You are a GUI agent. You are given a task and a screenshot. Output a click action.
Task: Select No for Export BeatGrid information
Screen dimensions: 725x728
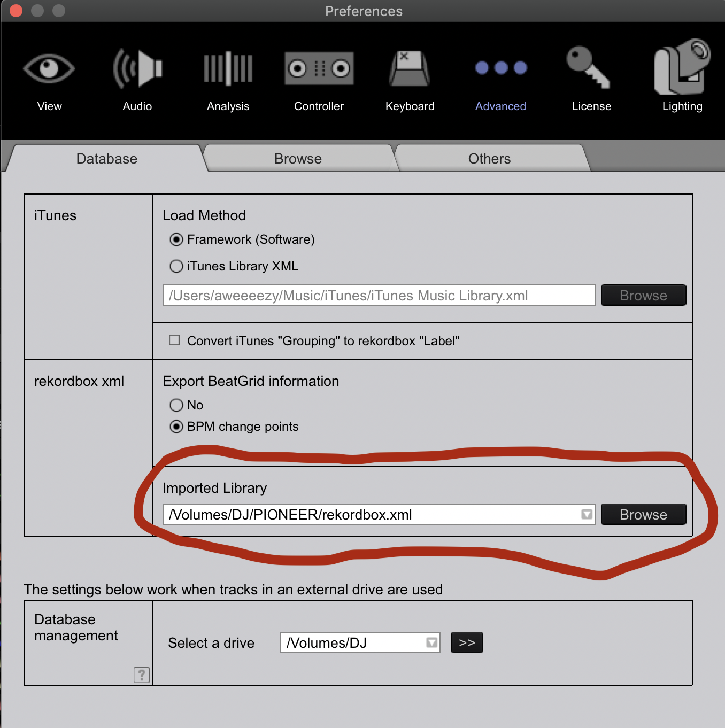(x=176, y=405)
